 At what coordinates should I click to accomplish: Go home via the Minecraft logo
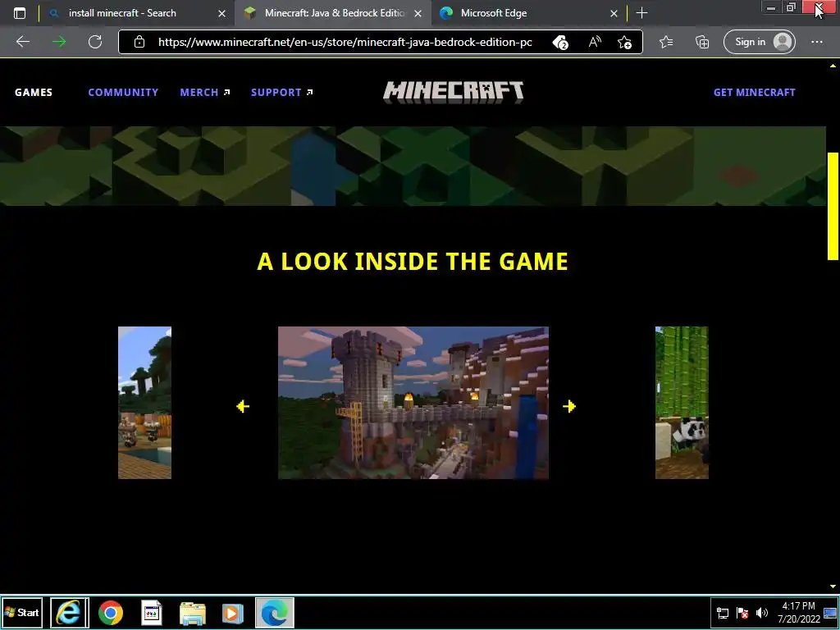(453, 92)
